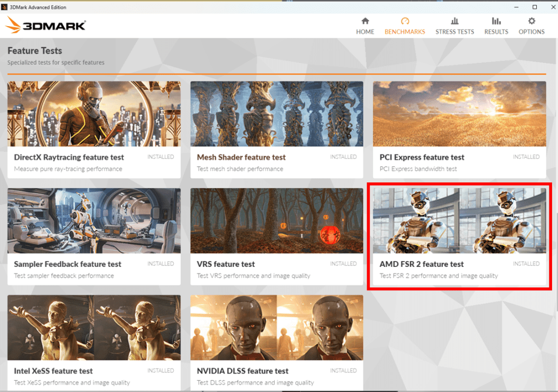Click the Feature Tests heading
This screenshot has height=392, width=558.
34,51
